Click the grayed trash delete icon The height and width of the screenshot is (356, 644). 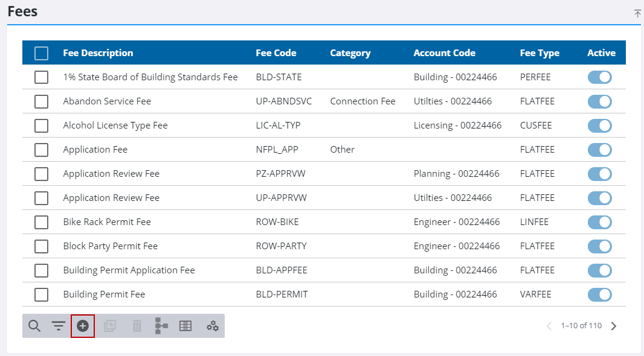point(137,326)
